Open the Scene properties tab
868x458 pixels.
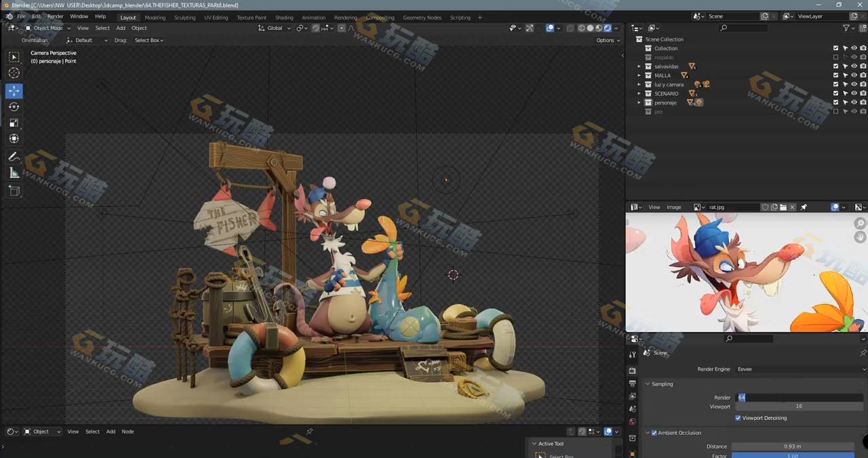click(x=632, y=409)
